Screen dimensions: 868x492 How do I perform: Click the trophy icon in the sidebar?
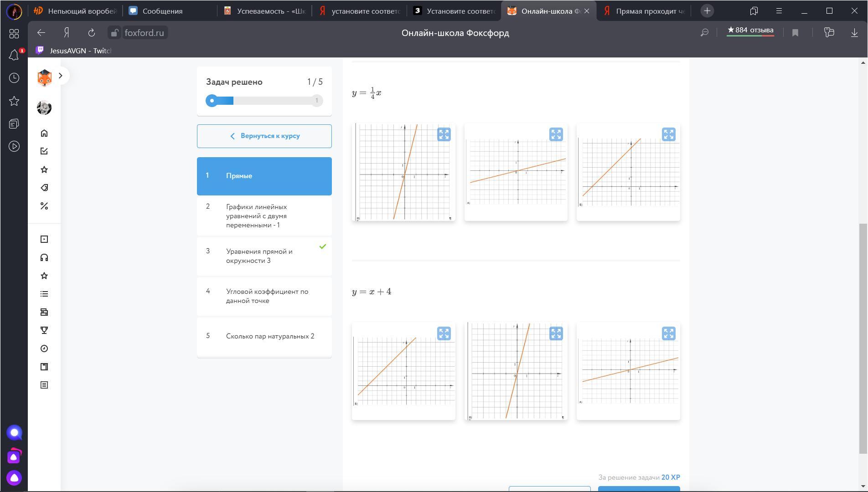(44, 330)
